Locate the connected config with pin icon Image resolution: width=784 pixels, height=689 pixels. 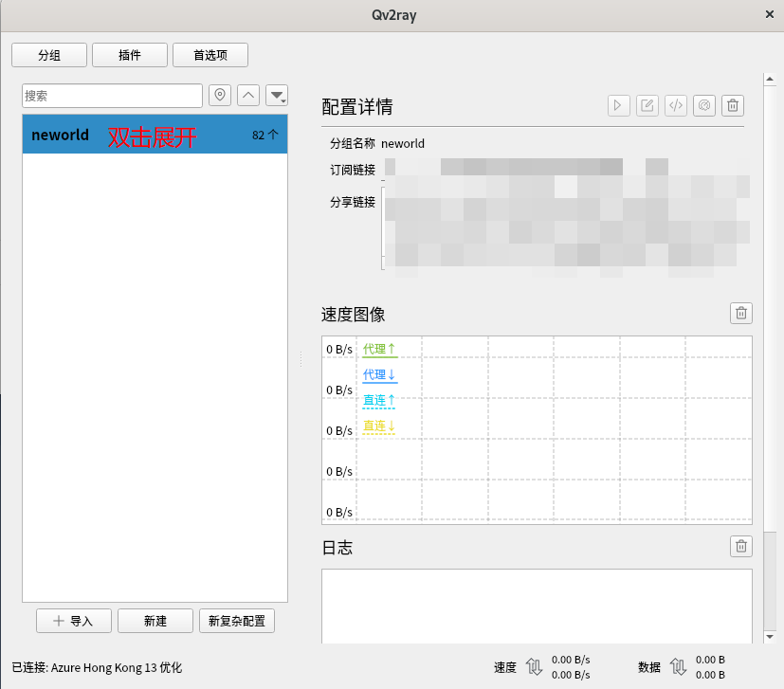tap(220, 95)
